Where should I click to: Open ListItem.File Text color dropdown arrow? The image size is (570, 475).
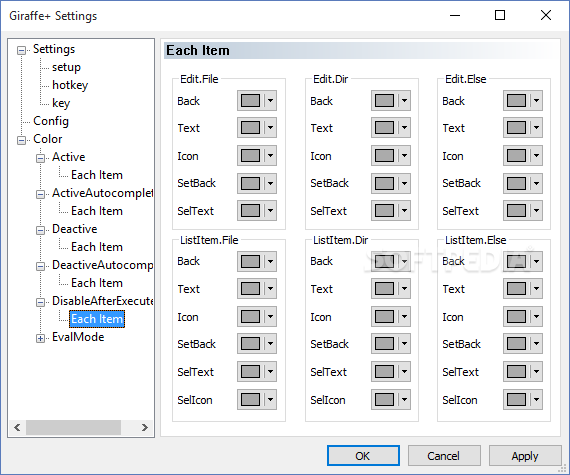(x=270, y=289)
